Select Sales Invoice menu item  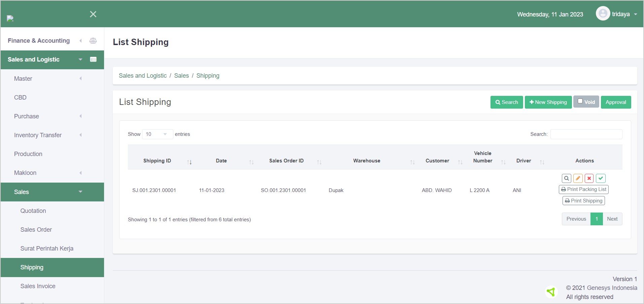[38, 286]
